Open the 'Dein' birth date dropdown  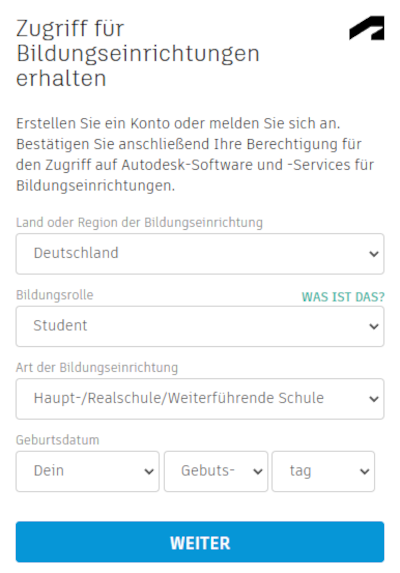tap(87, 471)
